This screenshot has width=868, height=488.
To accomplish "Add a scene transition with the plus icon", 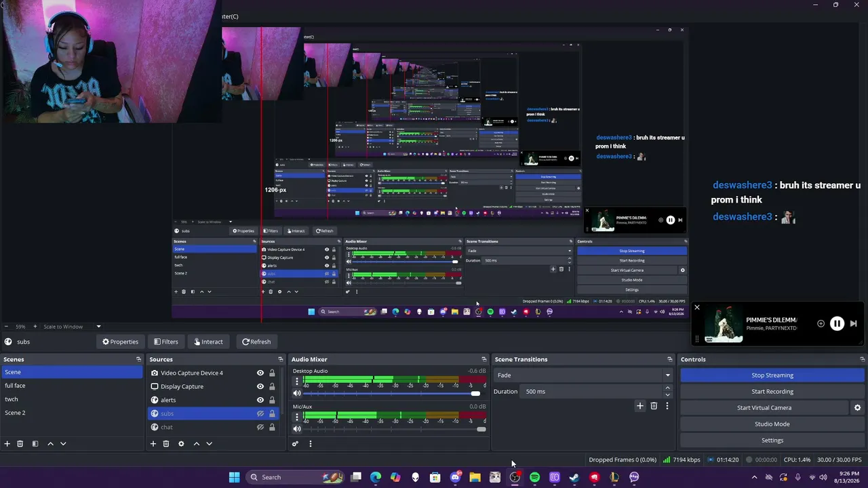I will (639, 406).
